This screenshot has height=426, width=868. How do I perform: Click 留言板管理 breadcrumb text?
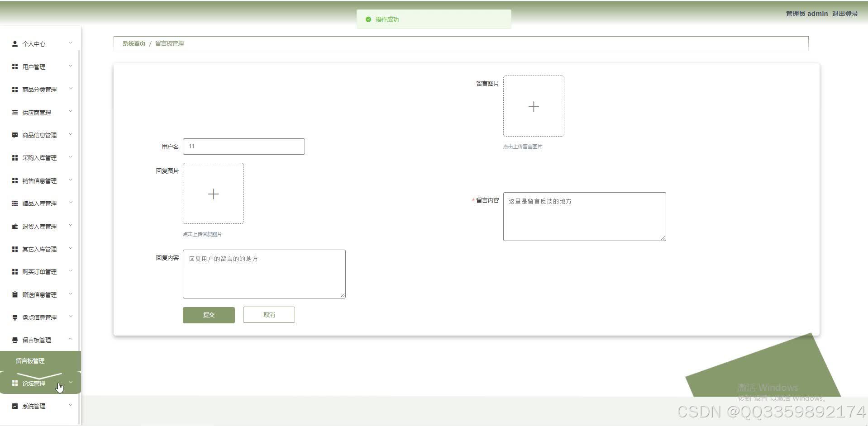click(x=169, y=43)
